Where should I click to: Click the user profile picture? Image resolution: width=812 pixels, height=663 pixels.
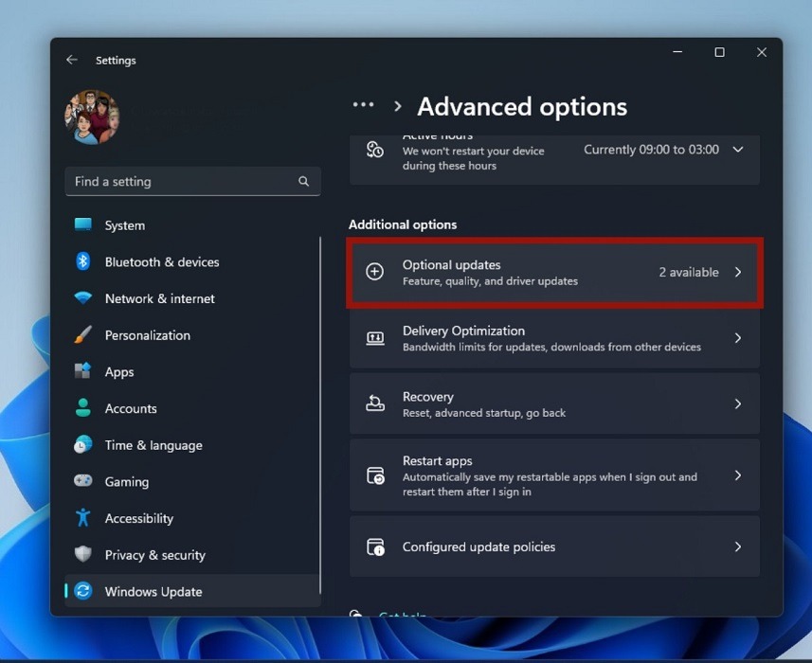point(92,116)
